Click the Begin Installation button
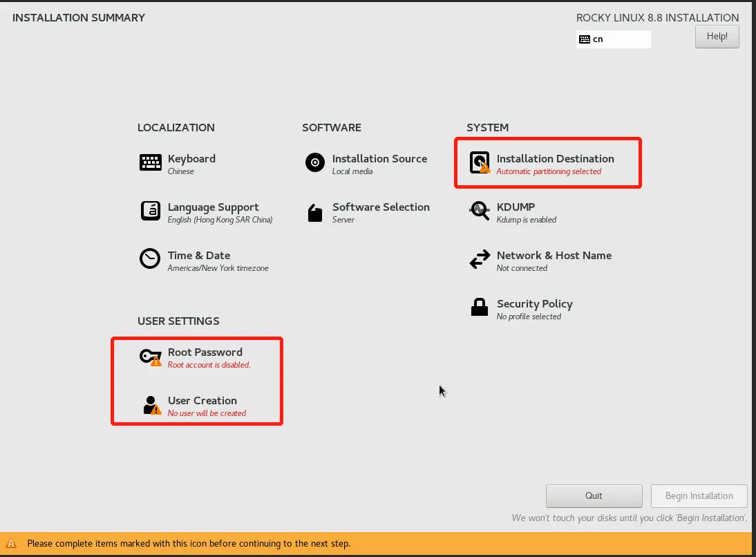The image size is (756, 557). coord(699,495)
